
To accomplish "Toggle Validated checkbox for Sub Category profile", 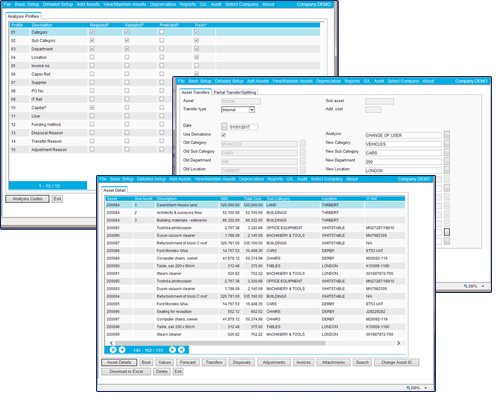I will pyautogui.click(x=127, y=40).
